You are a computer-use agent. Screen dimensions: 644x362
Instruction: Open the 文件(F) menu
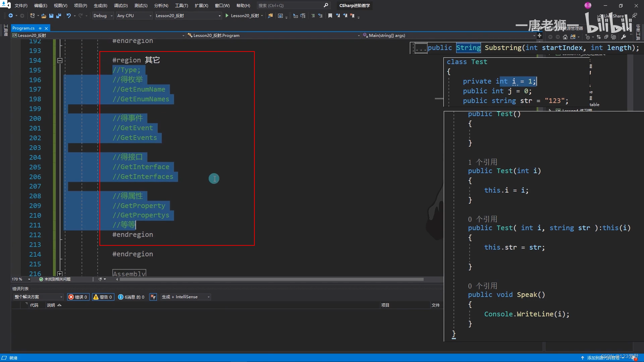point(21,5)
